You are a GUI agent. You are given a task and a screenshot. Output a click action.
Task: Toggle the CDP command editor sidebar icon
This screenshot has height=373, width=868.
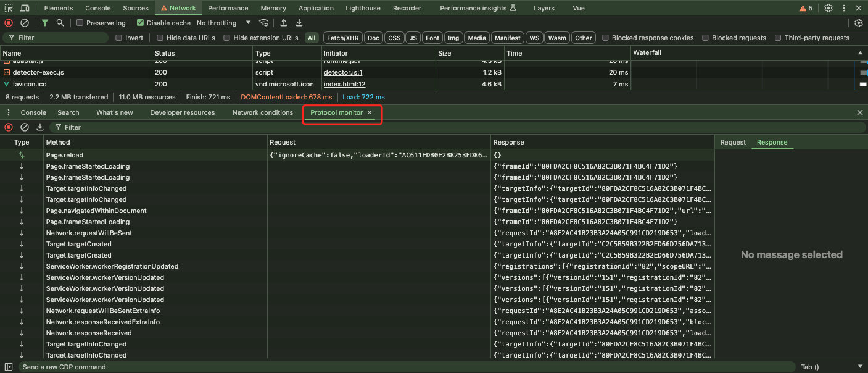(9, 367)
